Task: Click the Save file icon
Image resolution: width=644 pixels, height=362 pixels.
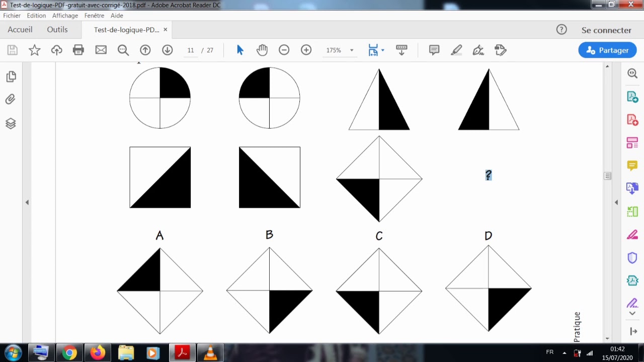Action: coord(13,50)
